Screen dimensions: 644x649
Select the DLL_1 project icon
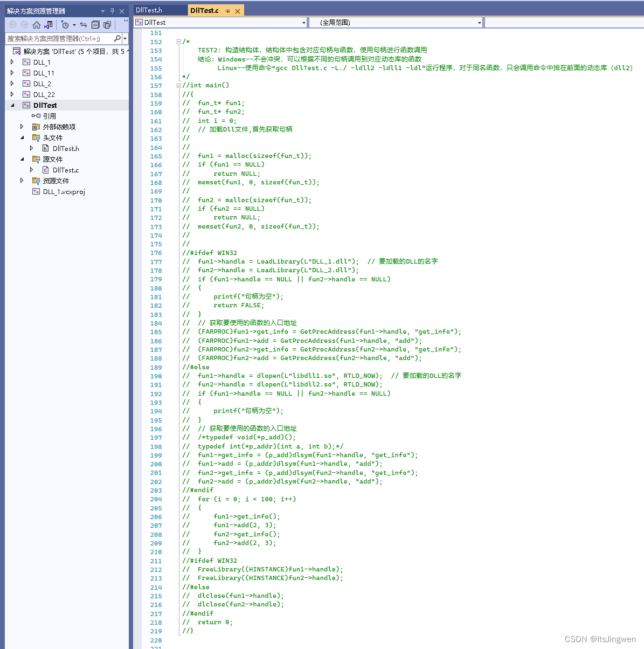26,62
